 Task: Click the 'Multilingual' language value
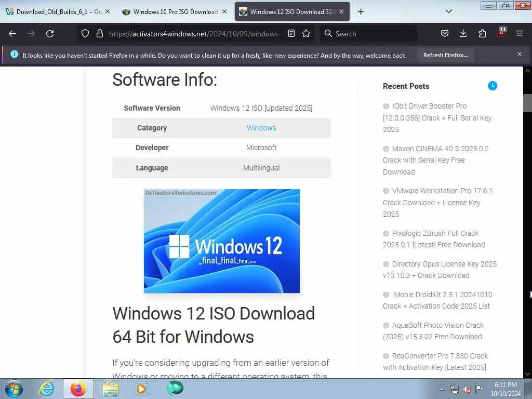coord(261,168)
